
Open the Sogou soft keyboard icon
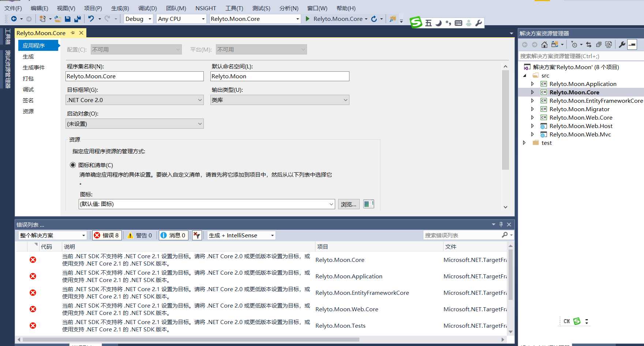[x=458, y=23]
